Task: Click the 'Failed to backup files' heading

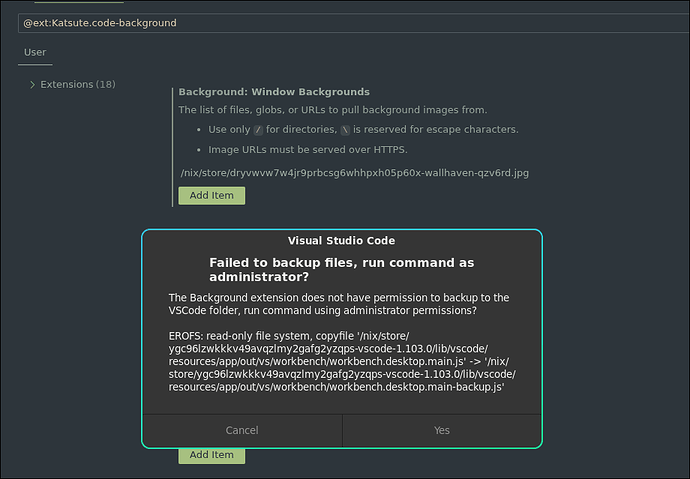Action: point(341,270)
